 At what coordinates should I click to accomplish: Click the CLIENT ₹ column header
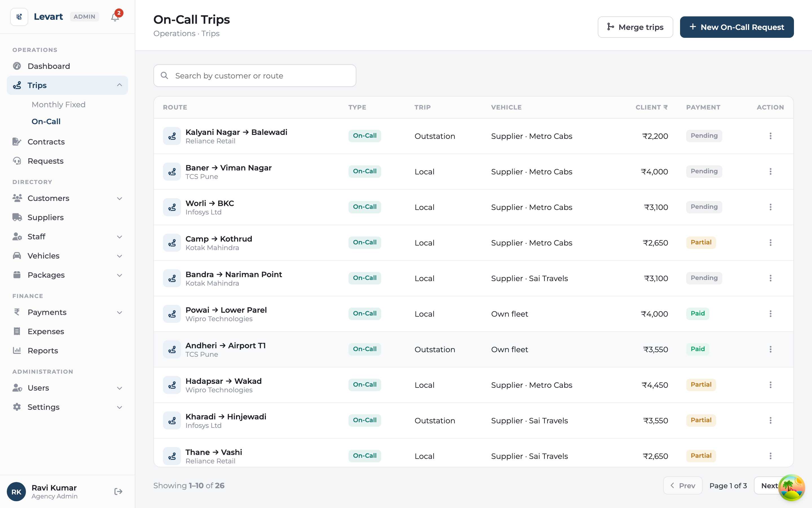click(652, 107)
